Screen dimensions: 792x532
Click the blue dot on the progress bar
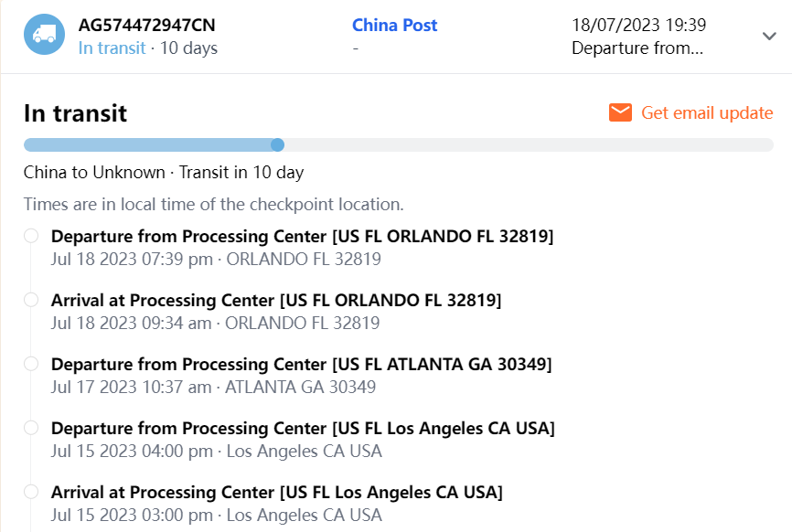(278, 144)
